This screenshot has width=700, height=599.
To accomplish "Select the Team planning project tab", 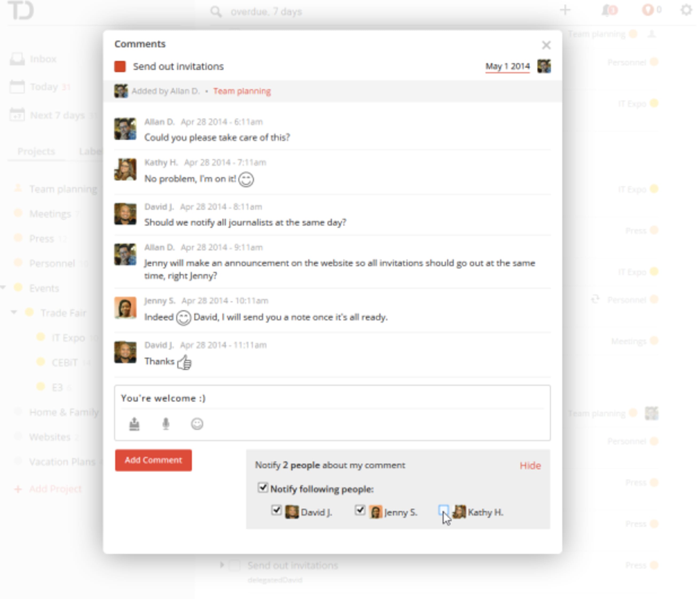I will pyautogui.click(x=62, y=188).
